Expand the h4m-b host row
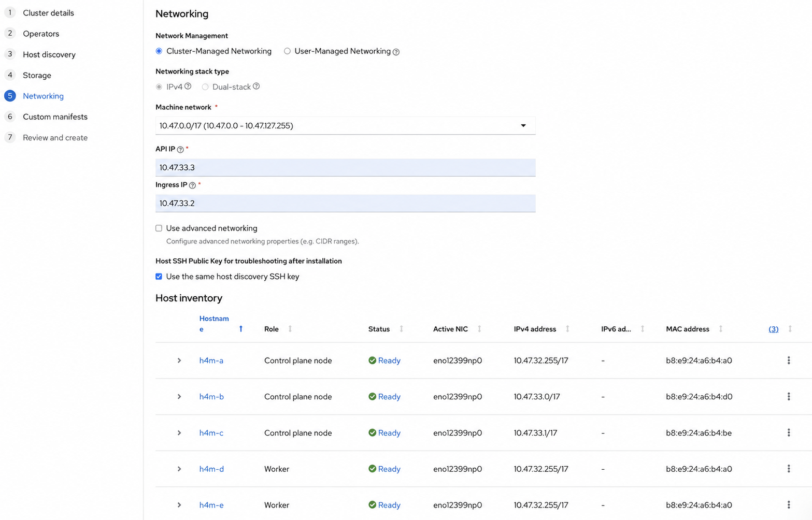Viewport: 812px width, 520px height. point(179,397)
